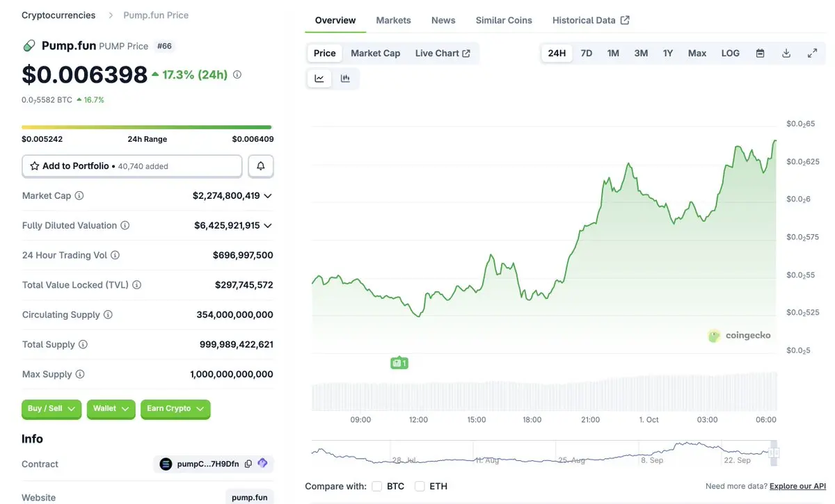The height and width of the screenshot is (504, 835).
Task: Click the Pump.fun pill coin logo
Action: click(29, 46)
